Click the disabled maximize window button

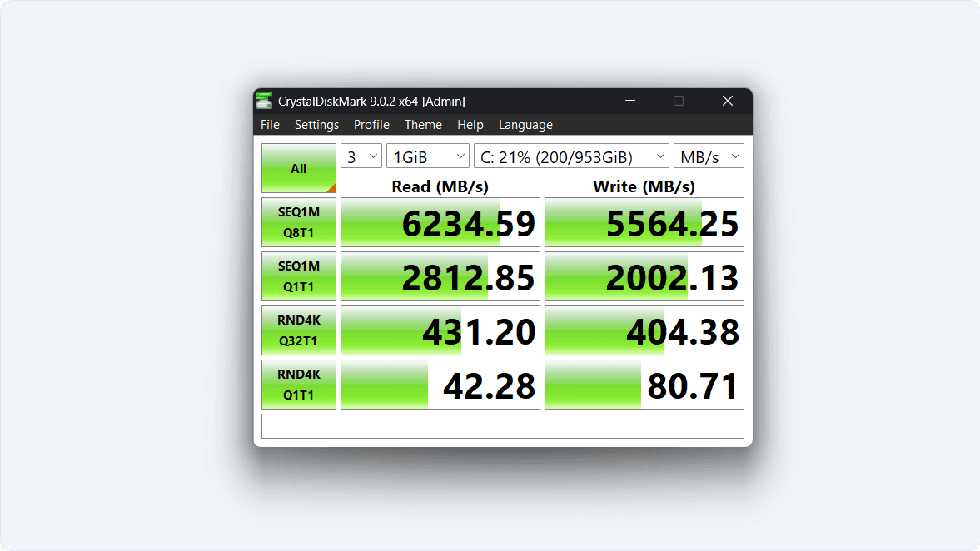click(678, 101)
